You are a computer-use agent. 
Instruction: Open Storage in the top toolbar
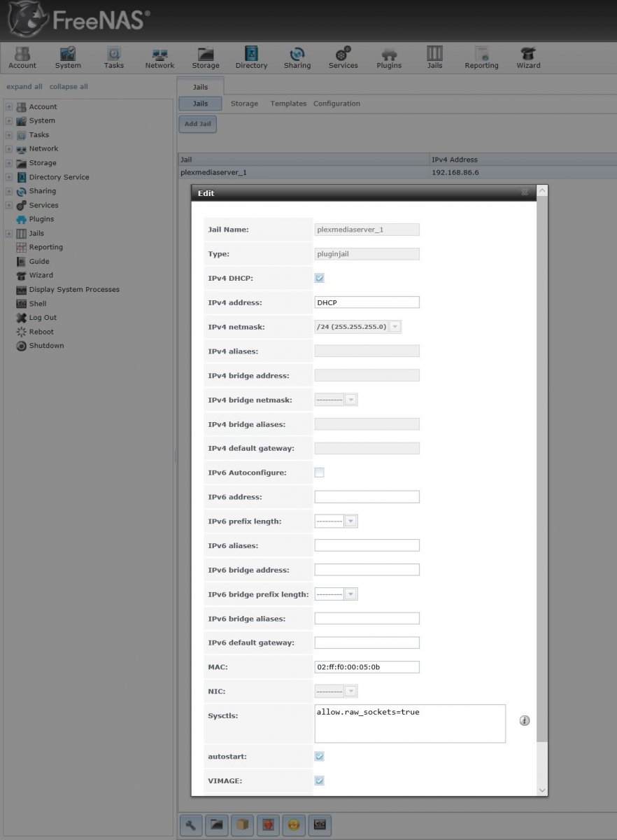point(206,58)
